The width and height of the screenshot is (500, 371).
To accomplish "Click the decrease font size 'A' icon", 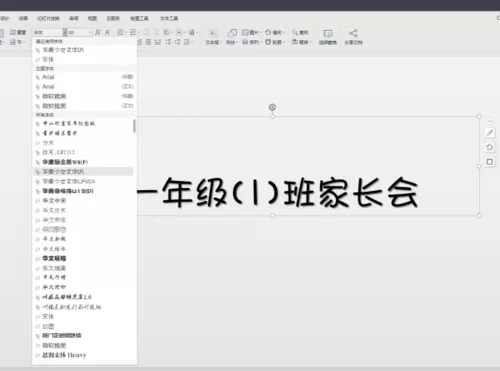I will pyautogui.click(x=108, y=32).
